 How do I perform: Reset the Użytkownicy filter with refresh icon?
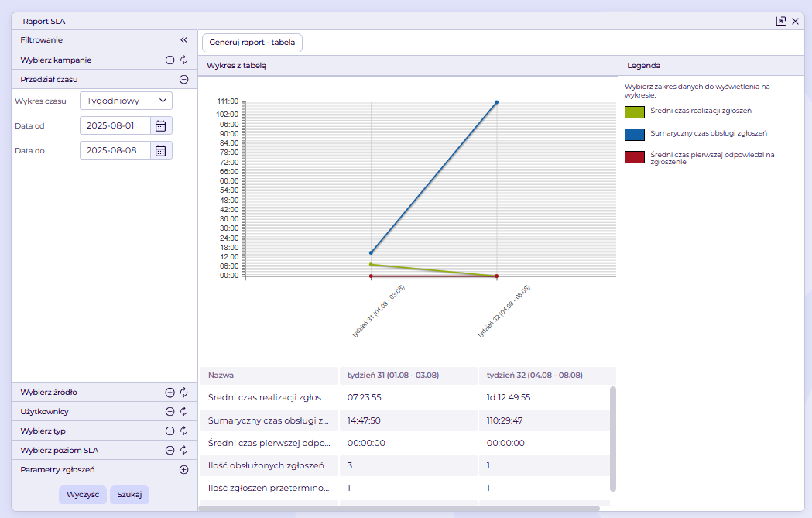(x=183, y=412)
